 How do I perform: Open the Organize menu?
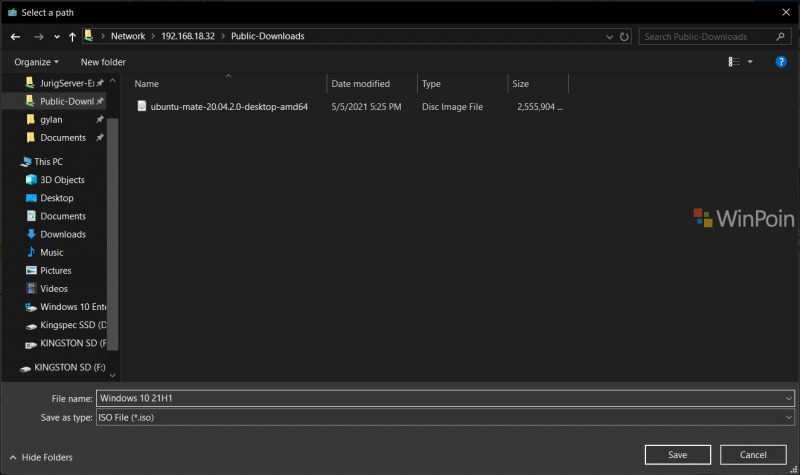point(36,62)
